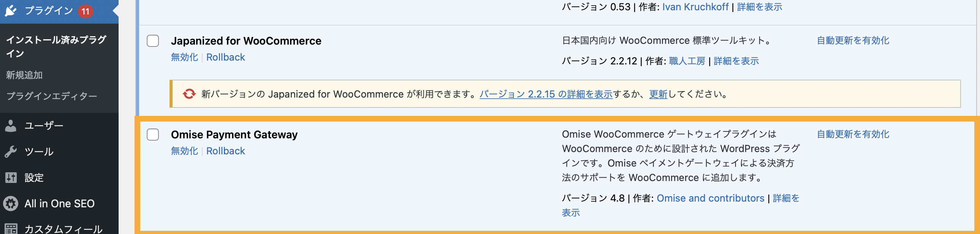Viewport: 980px width, 234px height.
Task: Deactivate Japanized for WooCommerce via 無効化
Action: pos(184,57)
